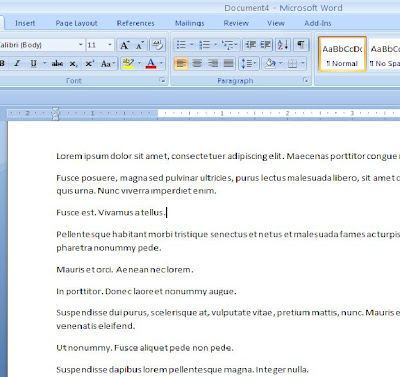The image size is (400, 377).
Task: Toggle italic formatting
Action: [17, 63]
